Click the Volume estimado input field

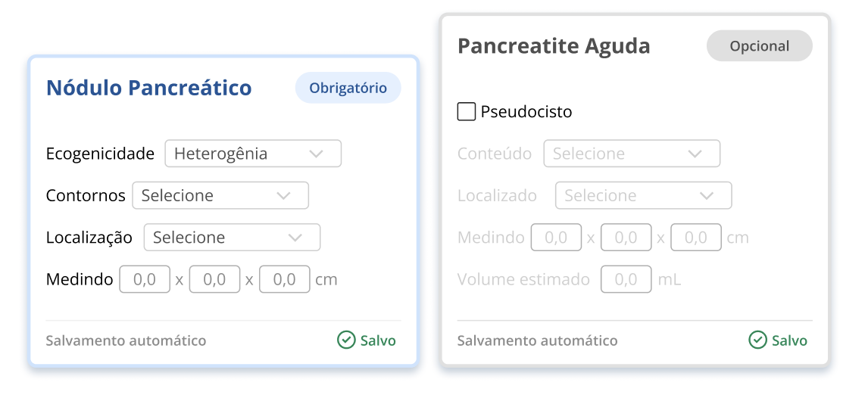626,279
